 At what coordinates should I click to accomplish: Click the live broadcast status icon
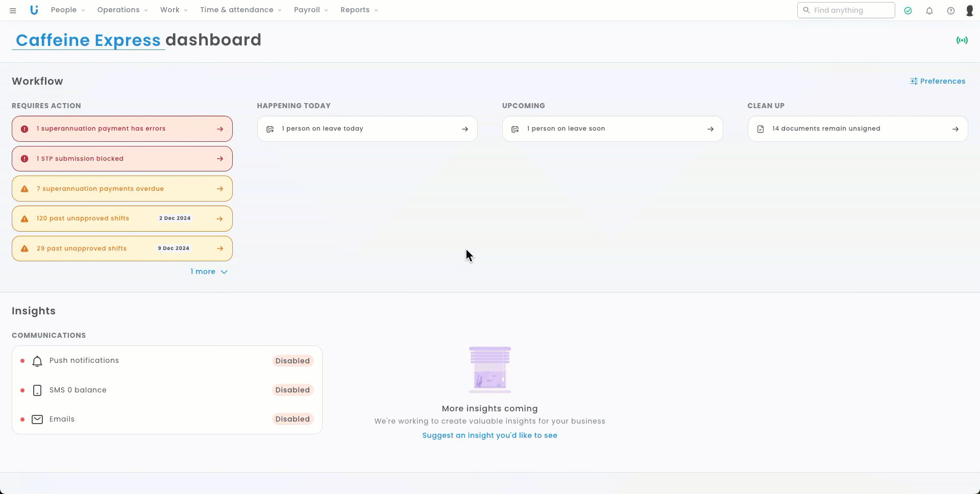[962, 40]
